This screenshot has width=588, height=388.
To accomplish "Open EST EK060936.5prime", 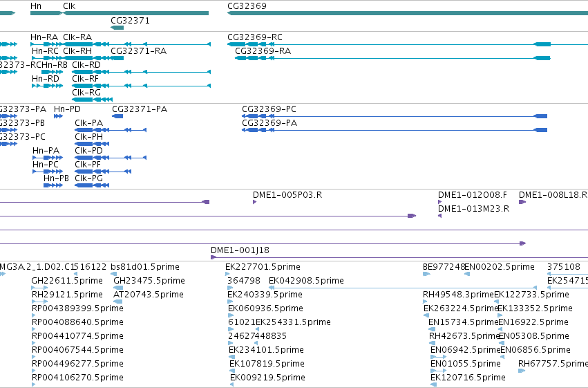I will (x=265, y=308).
